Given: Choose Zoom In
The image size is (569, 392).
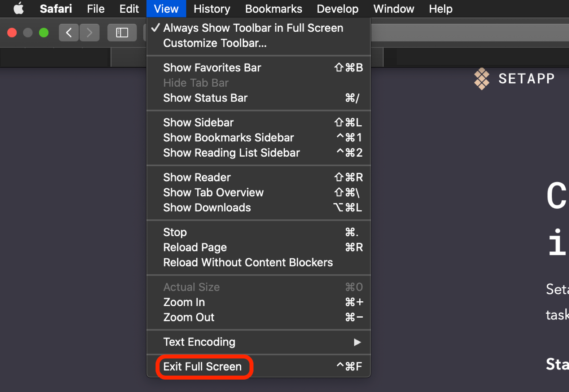Looking at the screenshot, I should pyautogui.click(x=184, y=302).
